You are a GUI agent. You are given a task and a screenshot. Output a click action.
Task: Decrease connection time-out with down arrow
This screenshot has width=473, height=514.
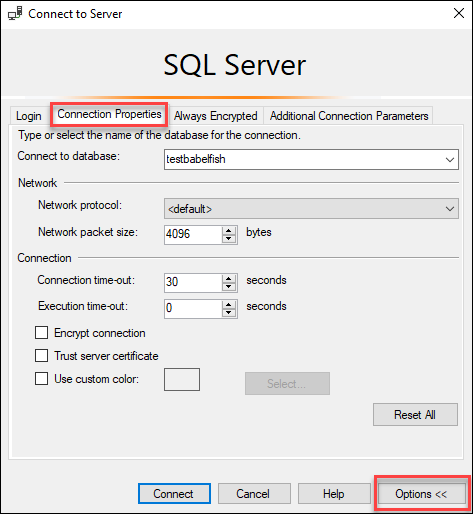click(229, 287)
